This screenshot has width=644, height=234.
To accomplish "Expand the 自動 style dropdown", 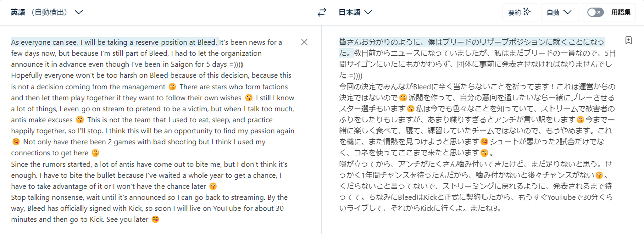I will click(x=558, y=12).
